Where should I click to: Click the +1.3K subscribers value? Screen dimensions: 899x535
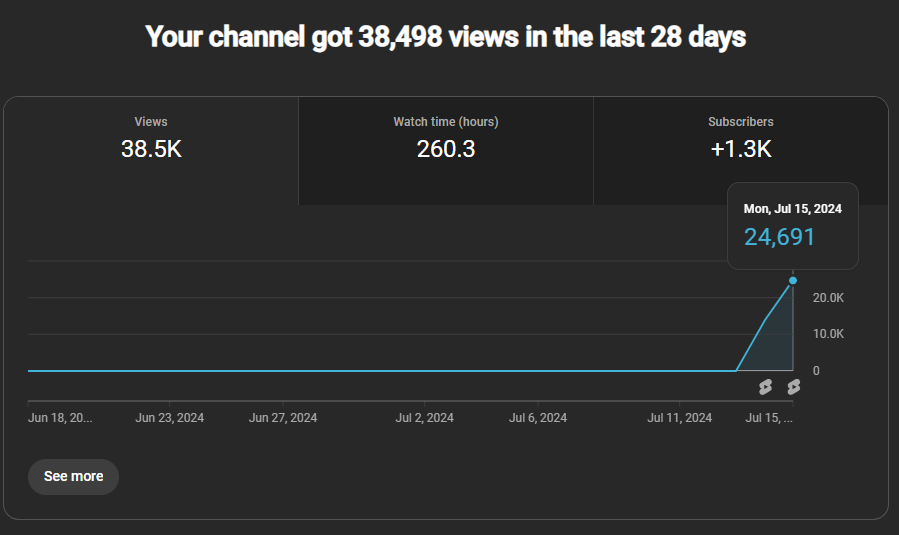coord(741,149)
